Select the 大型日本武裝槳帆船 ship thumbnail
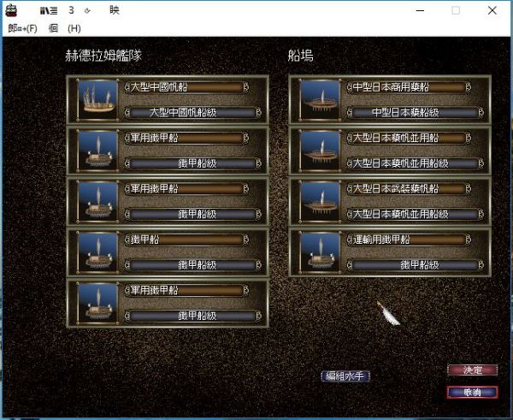The height and width of the screenshot is (420, 513). pyautogui.click(x=321, y=201)
